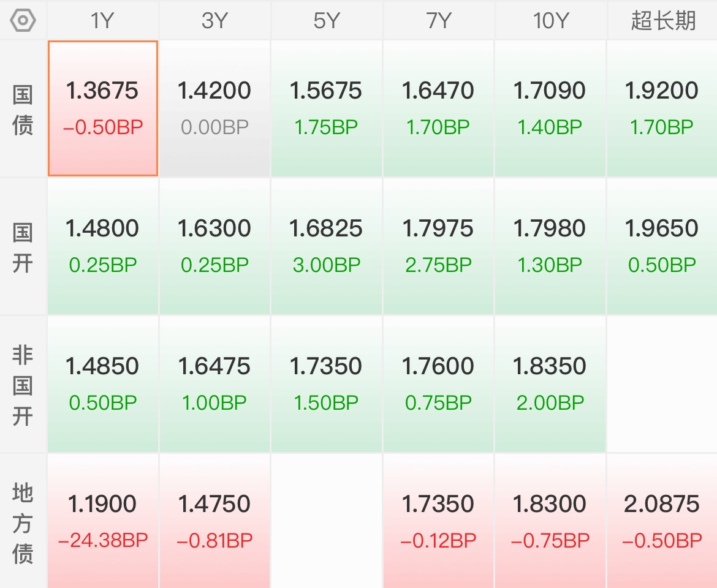717x588 pixels.
Task: Open the 国债 3Y cell showing 0.00BP
Action: tap(214, 108)
